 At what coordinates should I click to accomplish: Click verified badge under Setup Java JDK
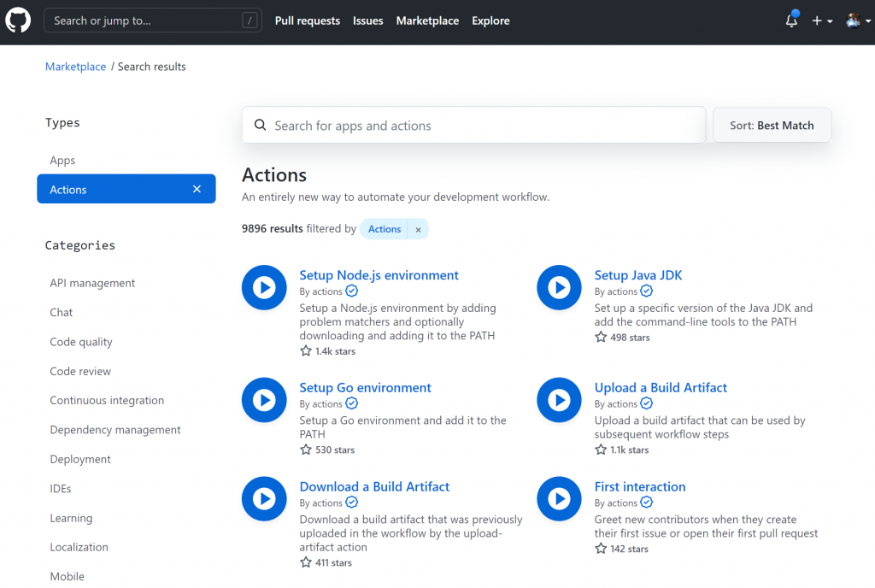pyautogui.click(x=646, y=291)
